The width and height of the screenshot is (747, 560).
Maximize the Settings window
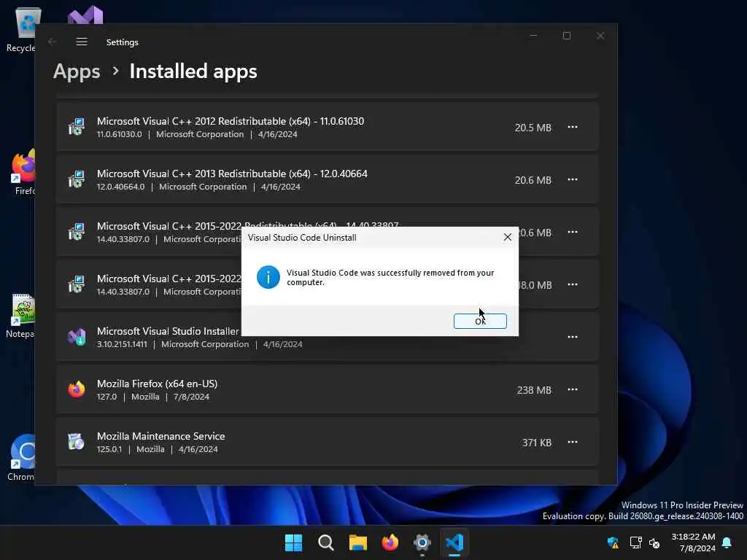[x=567, y=36]
